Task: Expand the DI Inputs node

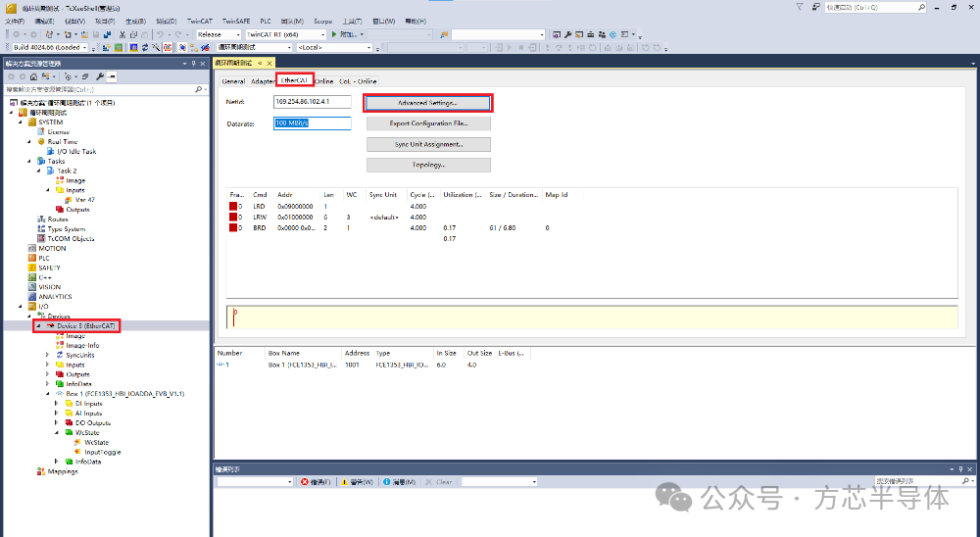Action: point(56,403)
